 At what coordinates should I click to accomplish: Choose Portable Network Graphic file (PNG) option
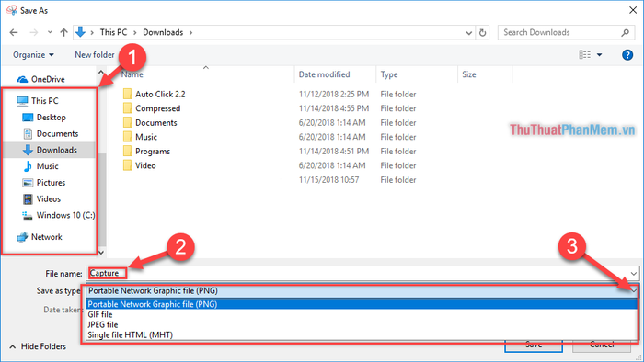[x=362, y=304]
